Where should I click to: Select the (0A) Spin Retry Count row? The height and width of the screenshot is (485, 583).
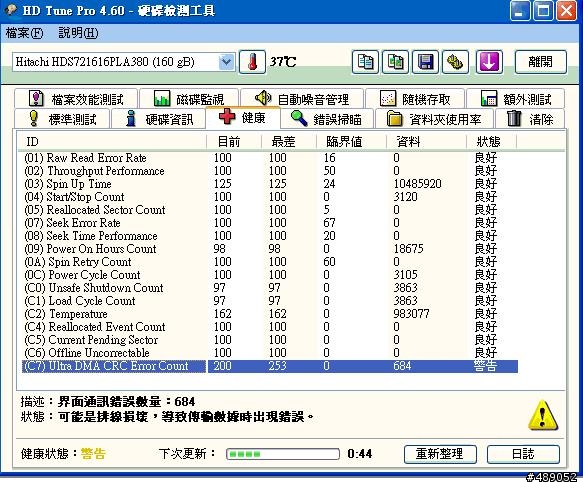[270, 262]
